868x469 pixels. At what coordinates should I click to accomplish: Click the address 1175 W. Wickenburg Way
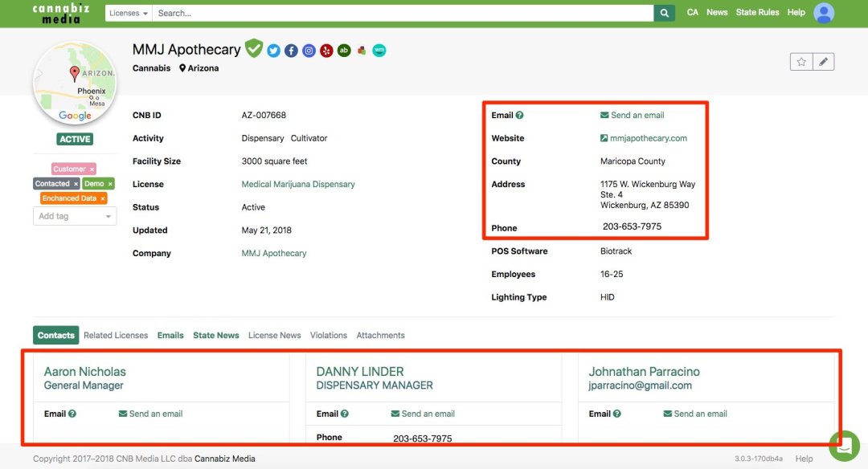pyautogui.click(x=648, y=184)
